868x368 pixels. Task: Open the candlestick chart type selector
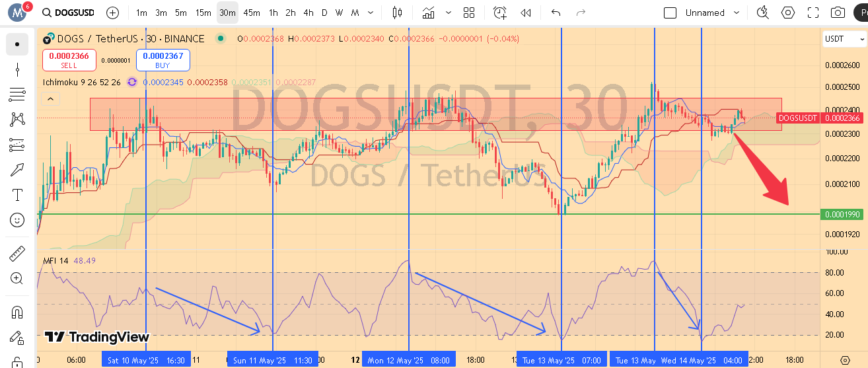tap(397, 13)
